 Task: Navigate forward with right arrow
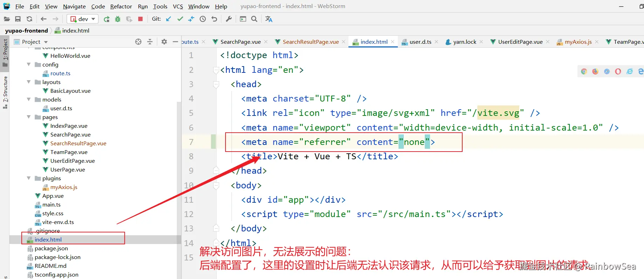pyautogui.click(x=55, y=19)
